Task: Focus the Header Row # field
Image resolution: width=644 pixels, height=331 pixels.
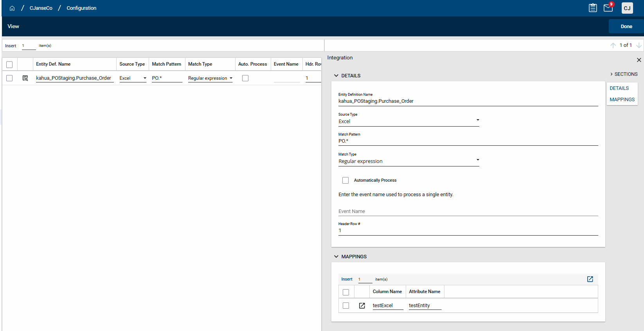Action: (468, 231)
